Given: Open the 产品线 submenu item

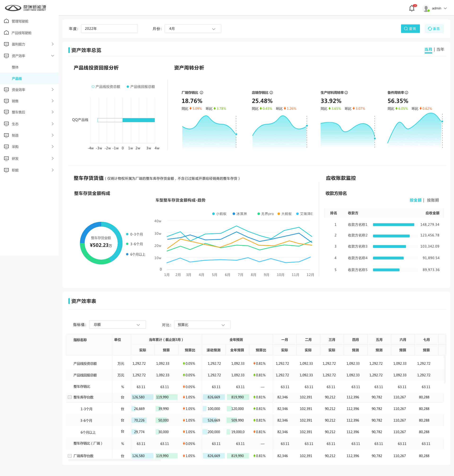Looking at the screenshot, I should (29, 79).
